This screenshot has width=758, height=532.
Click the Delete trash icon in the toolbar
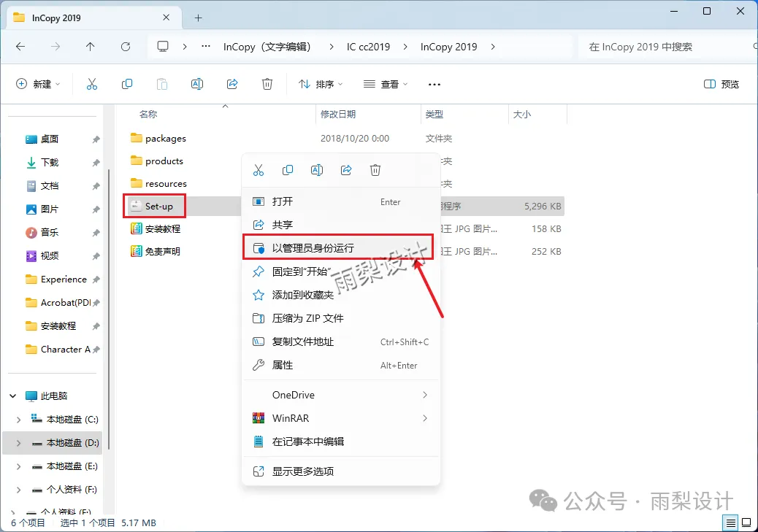click(267, 84)
